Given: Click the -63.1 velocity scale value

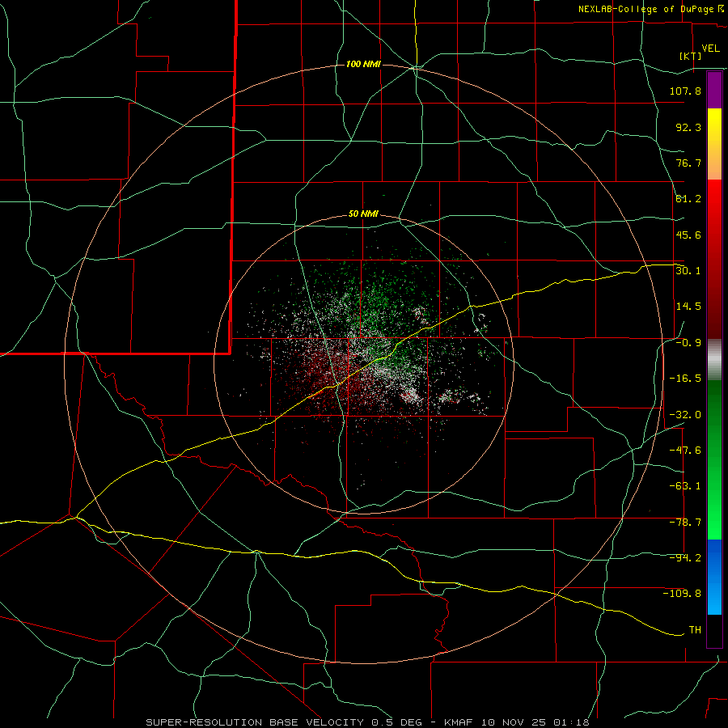Looking at the screenshot, I should (x=685, y=486).
